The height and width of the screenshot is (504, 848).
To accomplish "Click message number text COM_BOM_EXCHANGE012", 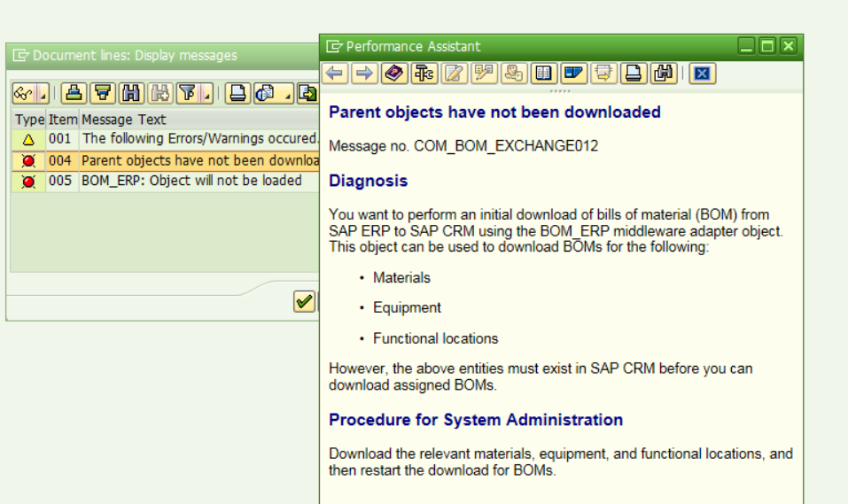I will [506, 146].
